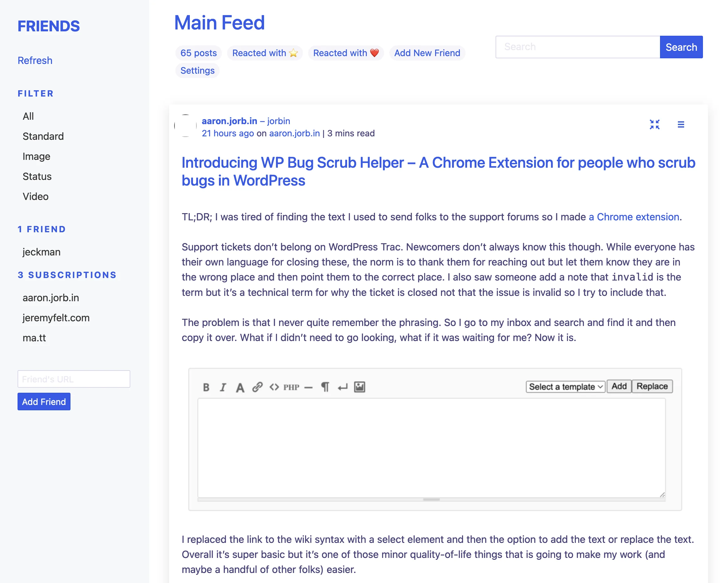Show posts with Status format

(x=37, y=176)
